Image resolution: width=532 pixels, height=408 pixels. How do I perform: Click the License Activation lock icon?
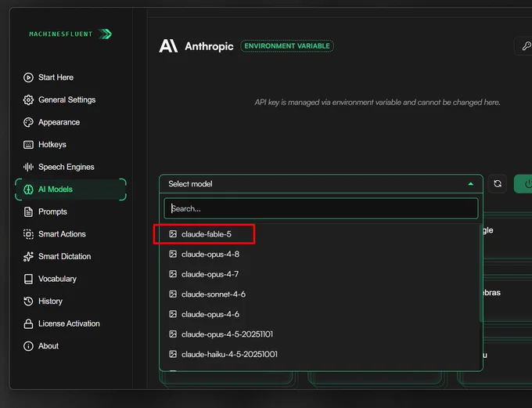click(x=28, y=323)
